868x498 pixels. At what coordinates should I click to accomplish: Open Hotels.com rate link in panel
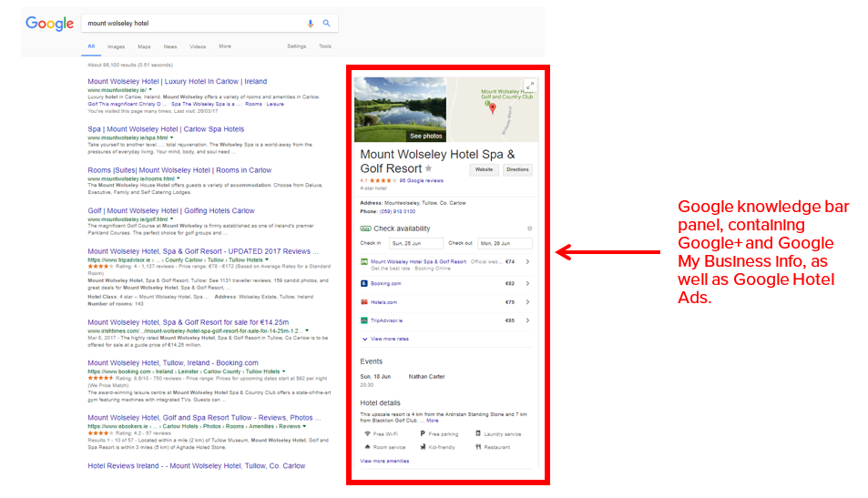383,302
